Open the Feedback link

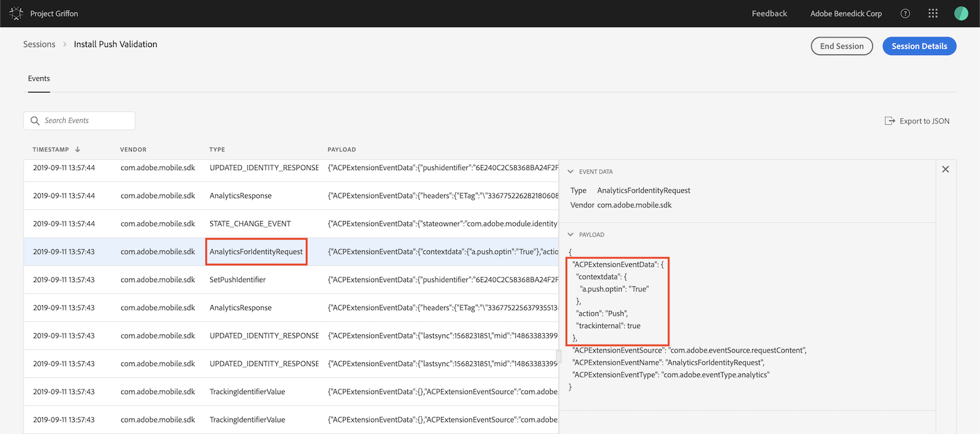click(x=769, y=13)
